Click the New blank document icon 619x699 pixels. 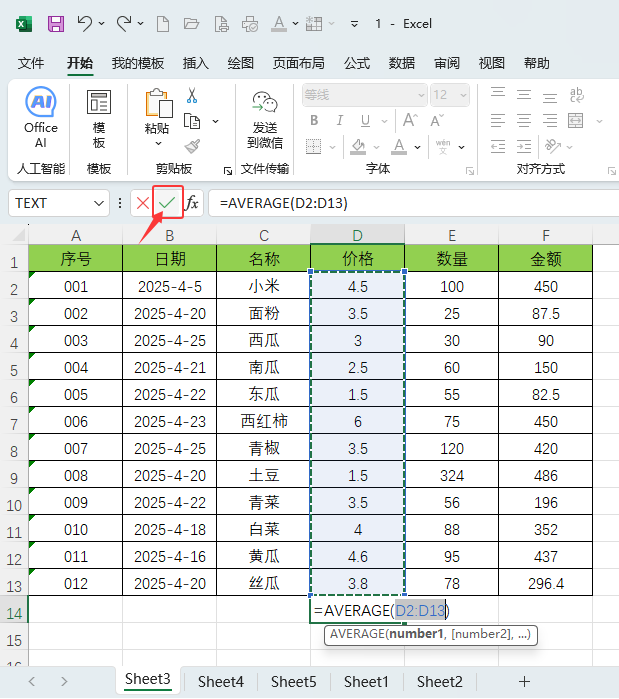[163, 24]
